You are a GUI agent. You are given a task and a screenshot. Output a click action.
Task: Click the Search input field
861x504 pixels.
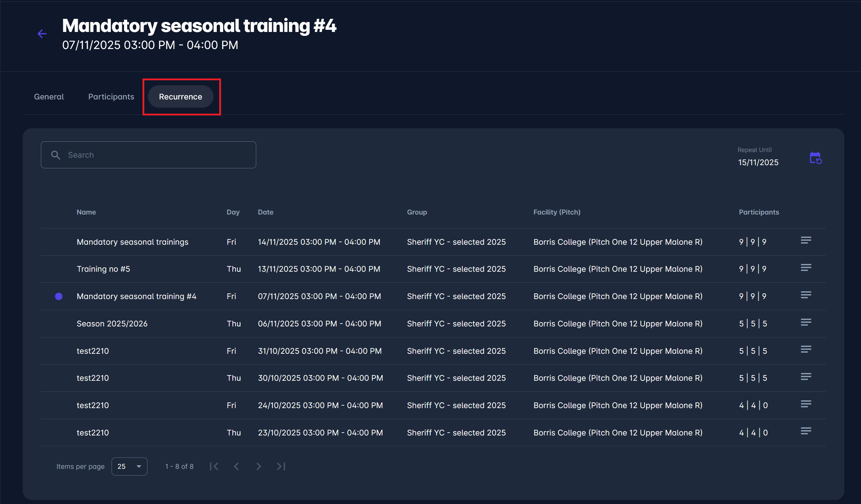pos(156,155)
